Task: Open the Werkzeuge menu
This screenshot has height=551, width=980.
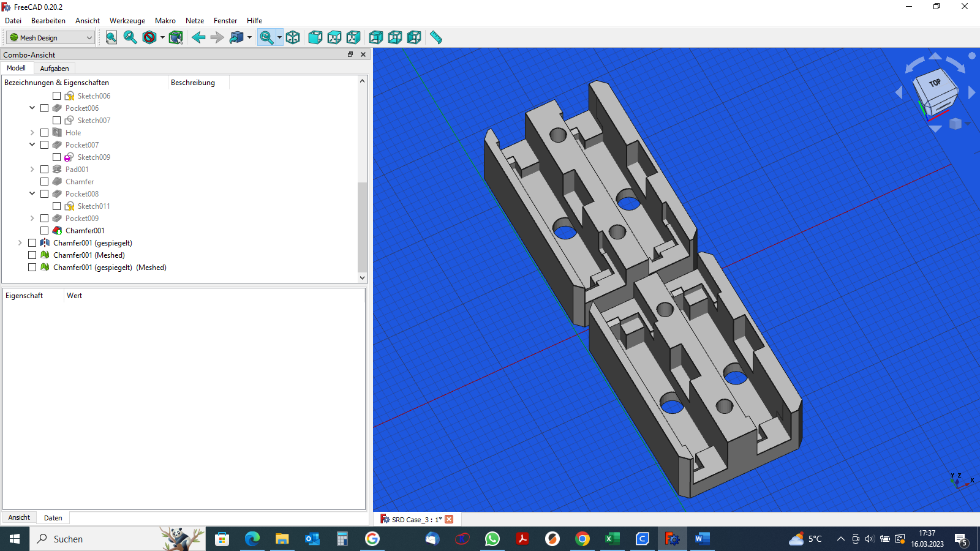Action: (127, 20)
